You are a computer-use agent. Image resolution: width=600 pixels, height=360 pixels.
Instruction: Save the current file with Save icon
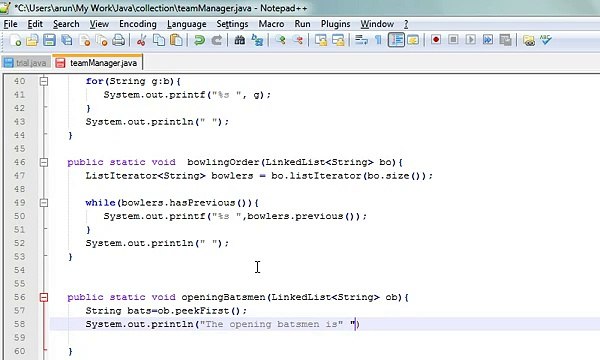tap(49, 40)
